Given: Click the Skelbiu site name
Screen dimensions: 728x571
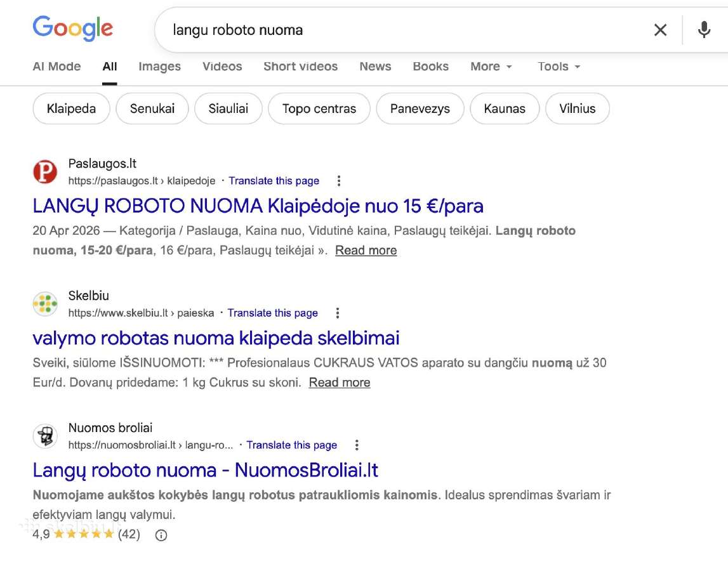Looking at the screenshot, I should 89,296.
